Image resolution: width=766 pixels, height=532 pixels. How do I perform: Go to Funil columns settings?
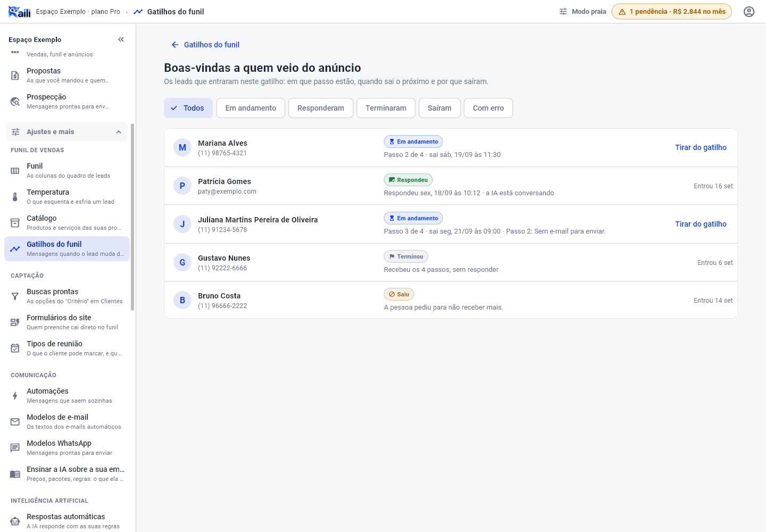pos(67,170)
